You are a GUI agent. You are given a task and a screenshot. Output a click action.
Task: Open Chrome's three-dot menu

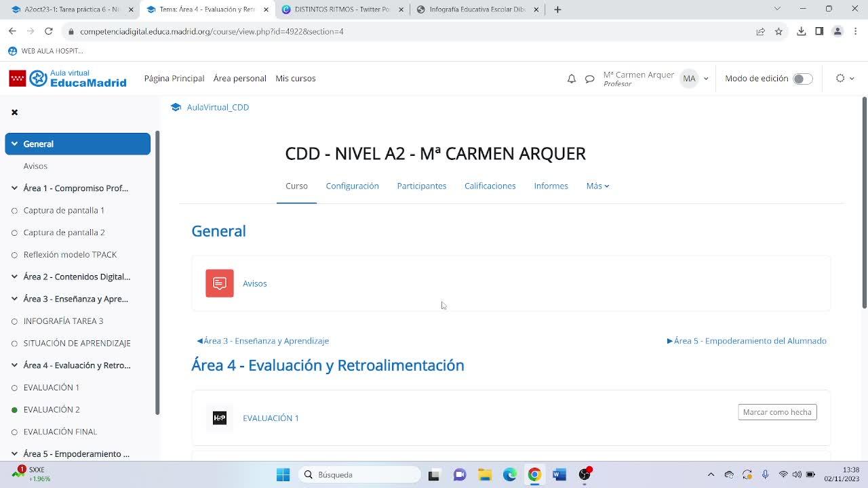(x=856, y=31)
